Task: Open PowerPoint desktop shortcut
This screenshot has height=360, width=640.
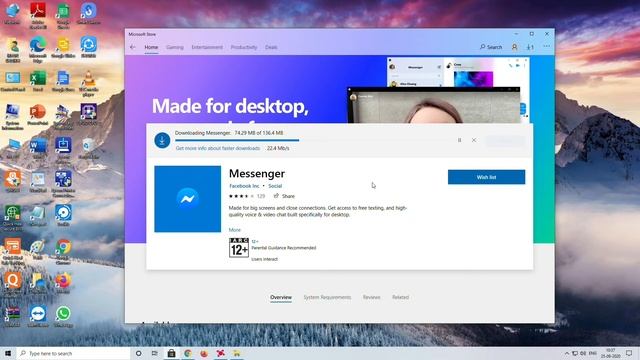Action: (38, 115)
